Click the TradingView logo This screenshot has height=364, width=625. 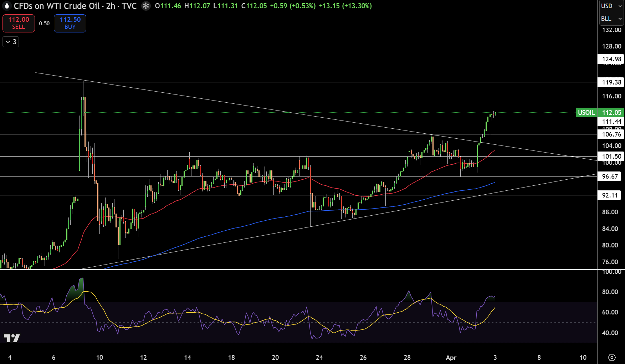[12, 338]
